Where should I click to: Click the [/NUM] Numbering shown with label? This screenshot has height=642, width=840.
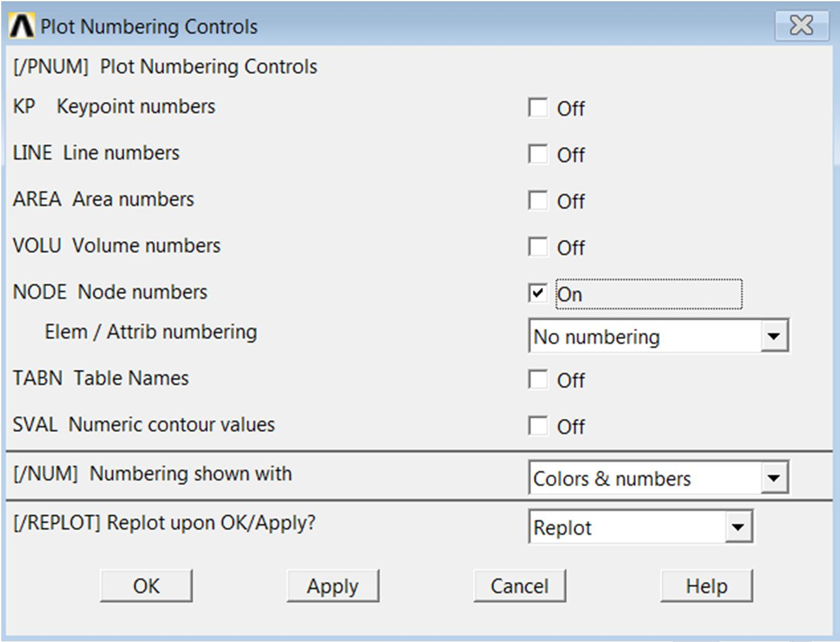point(152,473)
